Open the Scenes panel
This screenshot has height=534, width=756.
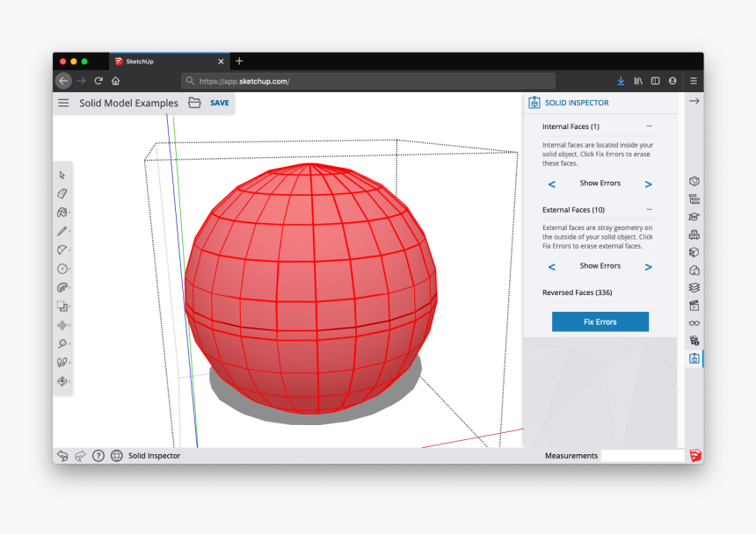(694, 305)
